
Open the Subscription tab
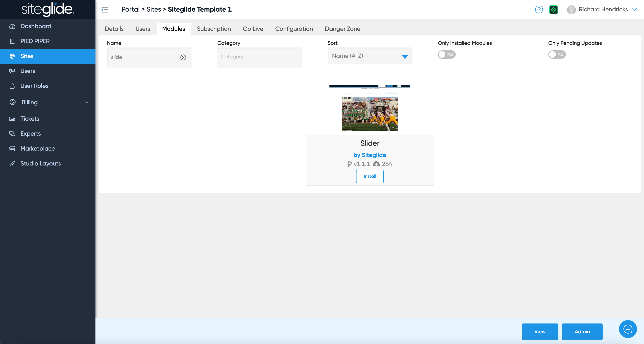click(214, 29)
